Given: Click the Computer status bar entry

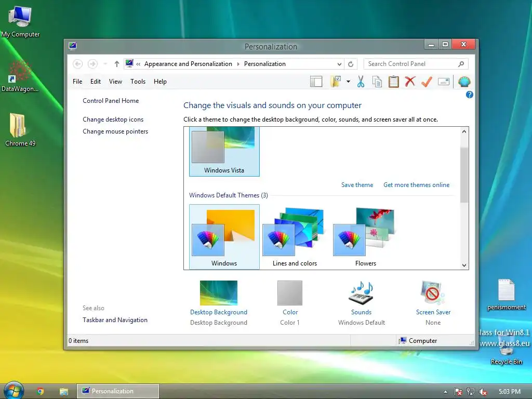Looking at the screenshot, I should click(x=418, y=341).
